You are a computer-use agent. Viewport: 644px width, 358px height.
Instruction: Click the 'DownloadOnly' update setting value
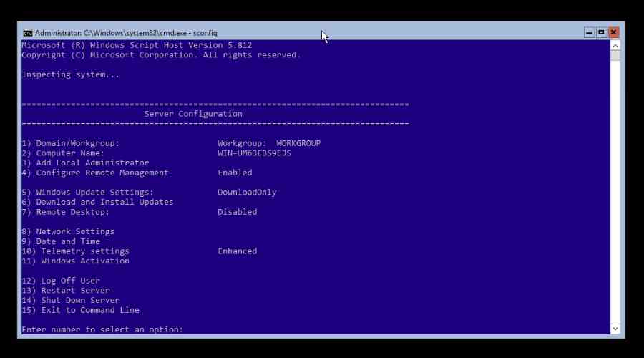point(248,193)
